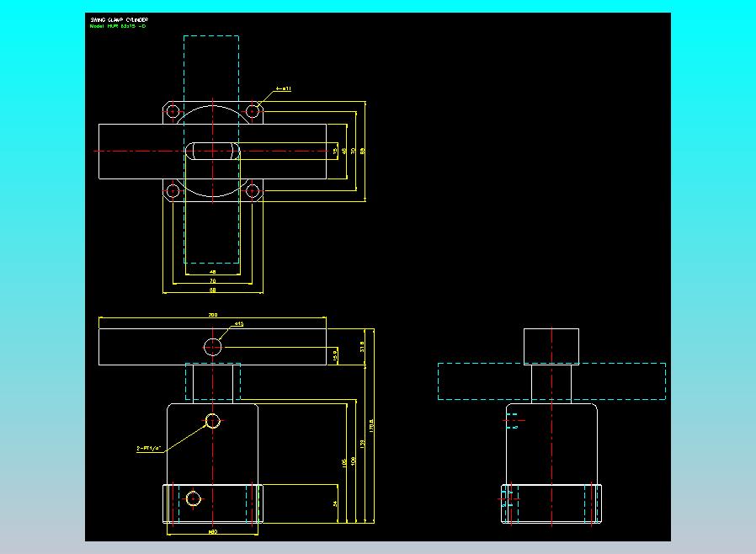Click the 31.8 arm thickness dimension
The width and height of the screenshot is (756, 554).
pyautogui.click(x=362, y=347)
